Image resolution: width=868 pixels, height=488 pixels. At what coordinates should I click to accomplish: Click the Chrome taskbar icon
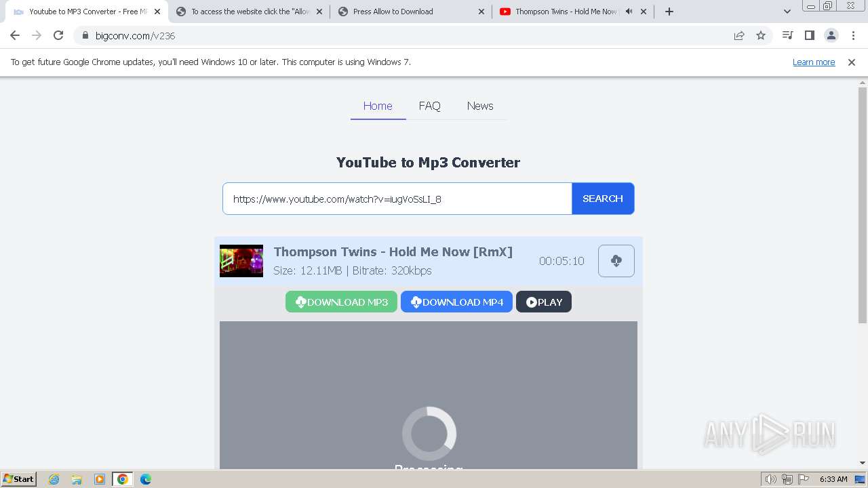123,479
